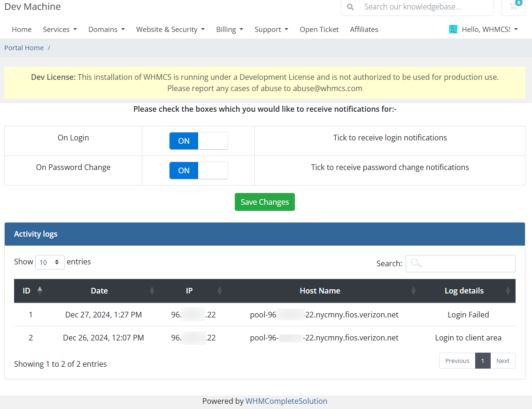Select the "Dec 27, 2024, 1:27 PM" cell
532x409 pixels.
103,315
